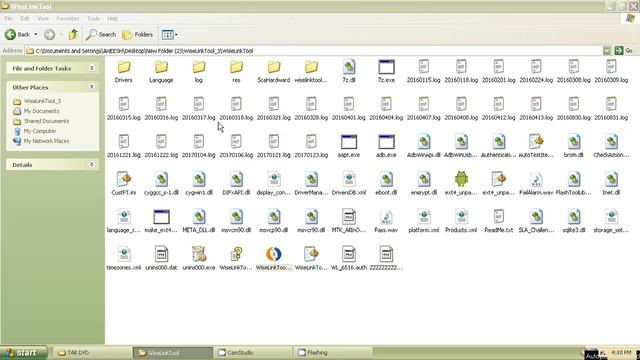Select the WL_6516.auth file

point(349,259)
